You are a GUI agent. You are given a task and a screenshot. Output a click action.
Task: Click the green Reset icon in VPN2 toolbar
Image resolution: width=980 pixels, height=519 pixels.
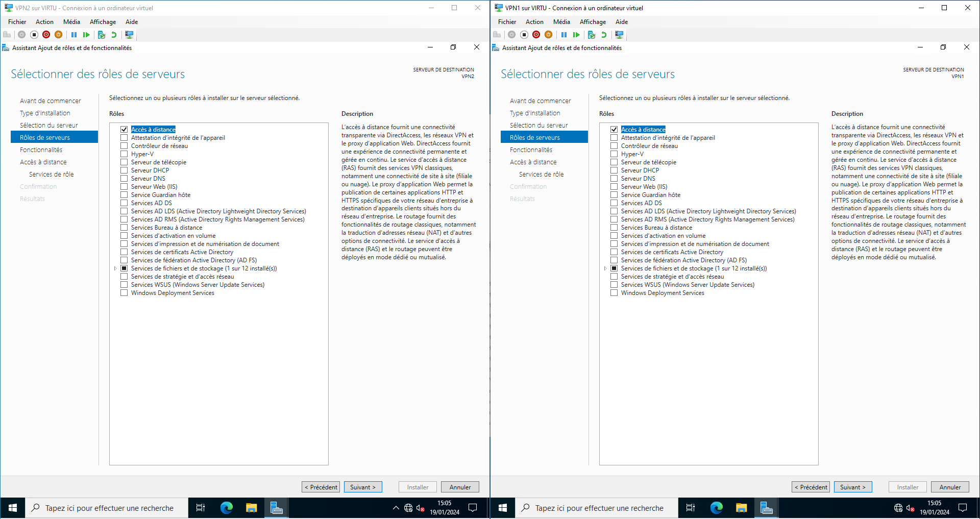pos(86,35)
